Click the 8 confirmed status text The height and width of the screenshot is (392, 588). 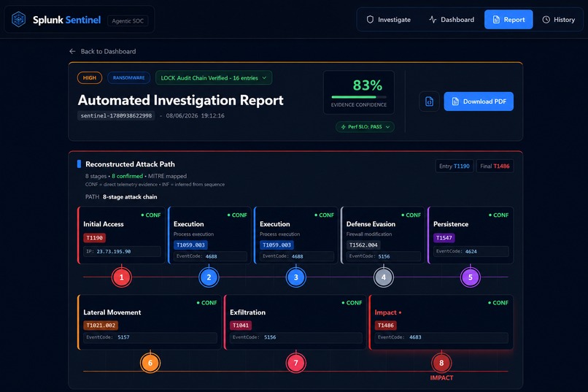pyautogui.click(x=127, y=176)
